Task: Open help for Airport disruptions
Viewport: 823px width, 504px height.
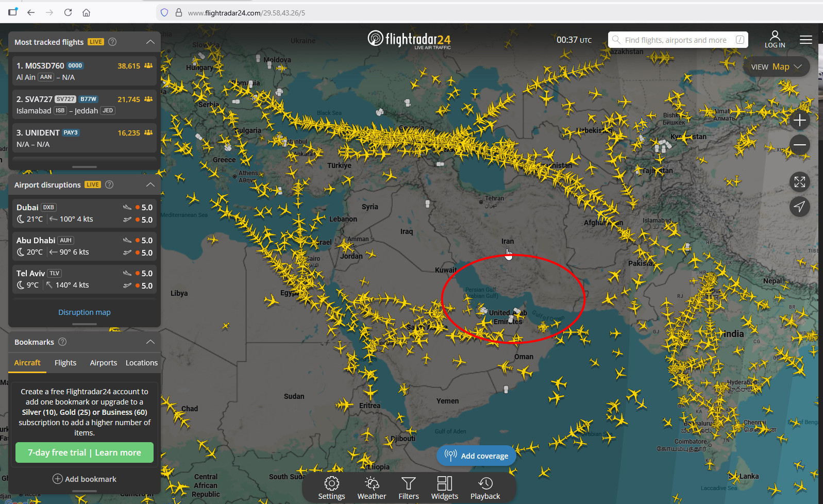Action: 109,184
